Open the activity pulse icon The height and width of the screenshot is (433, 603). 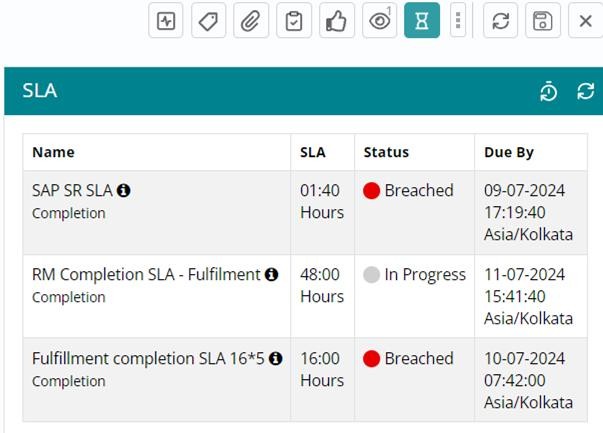[x=166, y=21]
